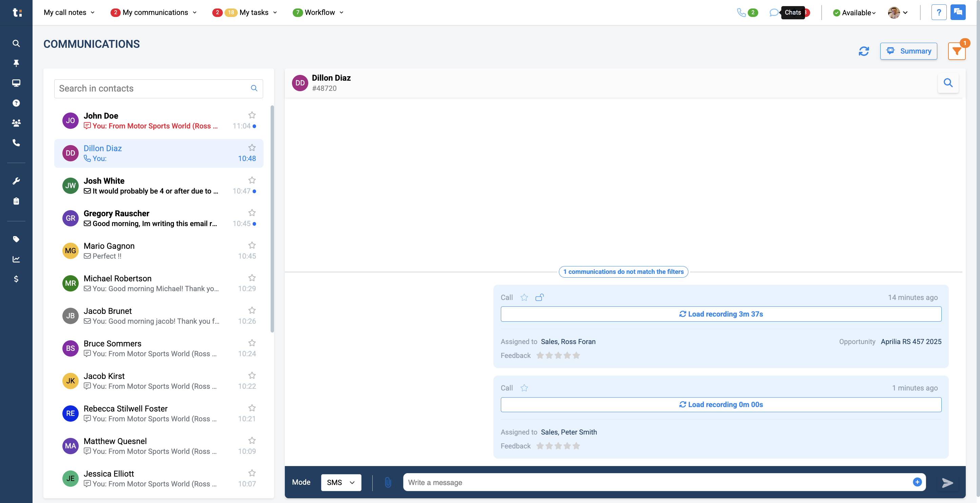This screenshot has height=503, width=980.
Task: Star the Dillon Diaz conversation
Action: 252,147
